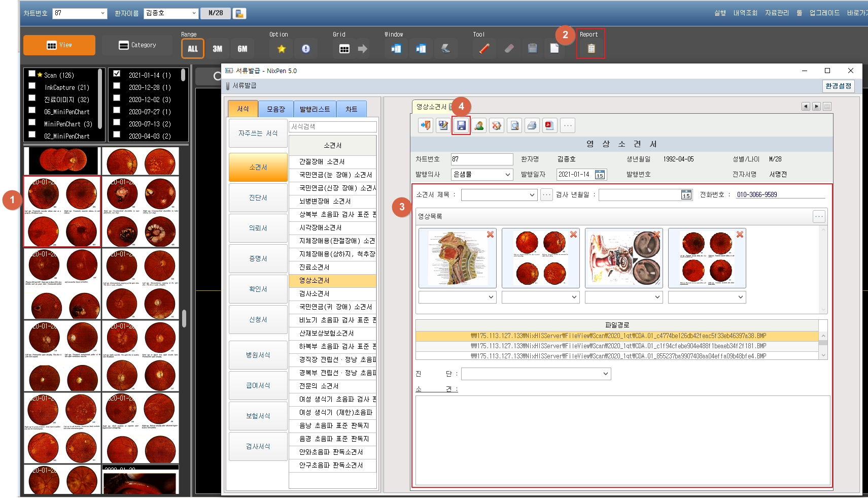Expand the 진단 combo box

pyautogui.click(x=605, y=374)
